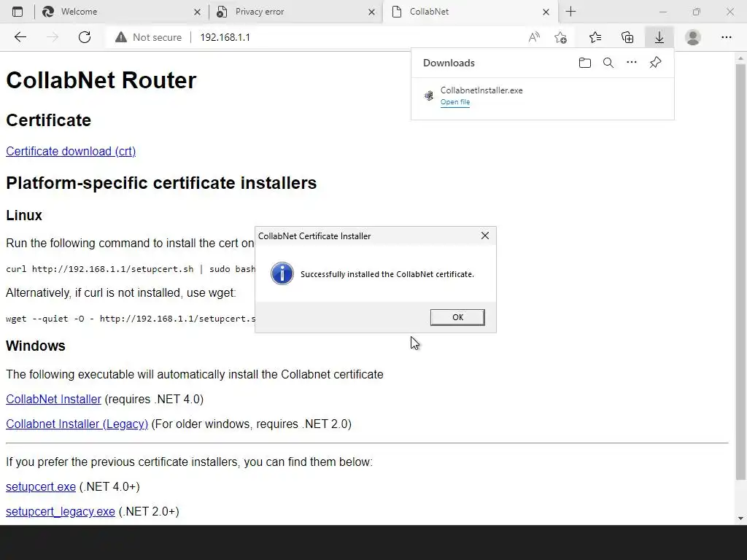Click the scrollbar down arrow
Image resolution: width=747 pixels, height=560 pixels.
coord(740,518)
